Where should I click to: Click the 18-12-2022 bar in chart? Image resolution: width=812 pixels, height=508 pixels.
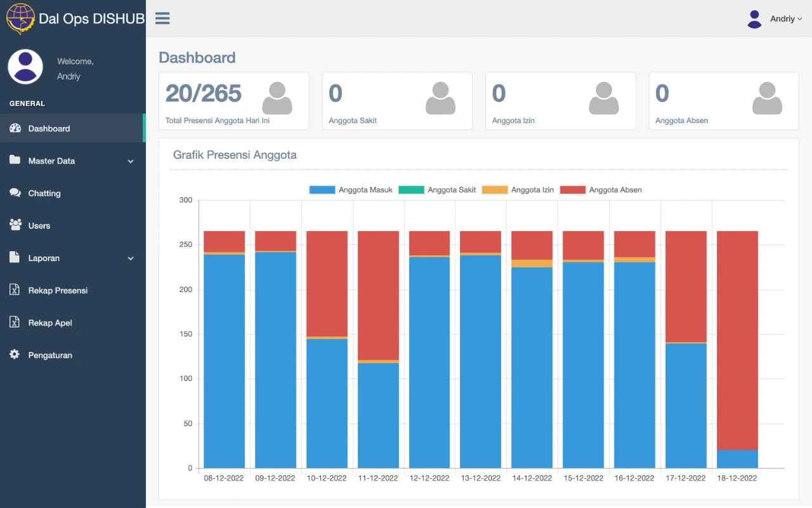tap(737, 349)
